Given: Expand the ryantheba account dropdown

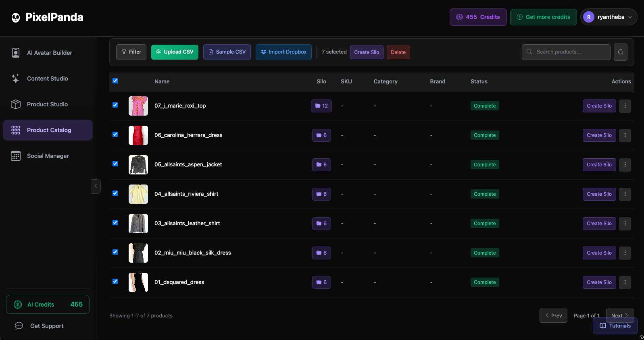Looking at the screenshot, I should click(x=609, y=17).
